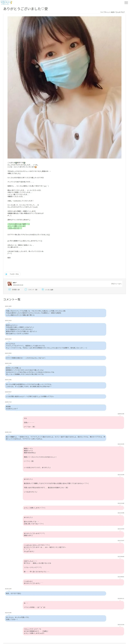
Task: Click the 10/12 23:46 pink reply bubble
Action: pos(73,520)
